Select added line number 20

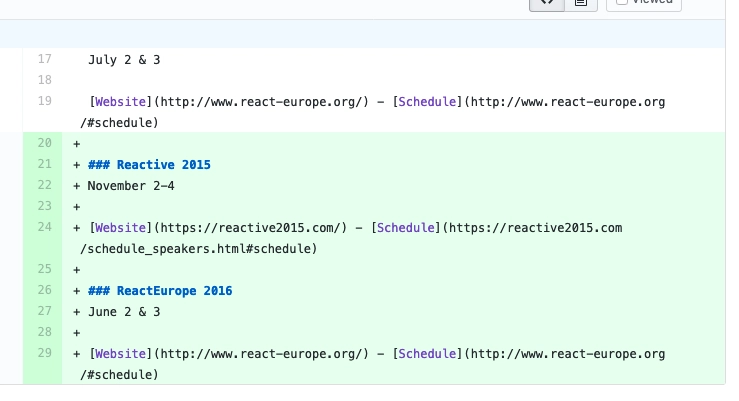click(44, 143)
